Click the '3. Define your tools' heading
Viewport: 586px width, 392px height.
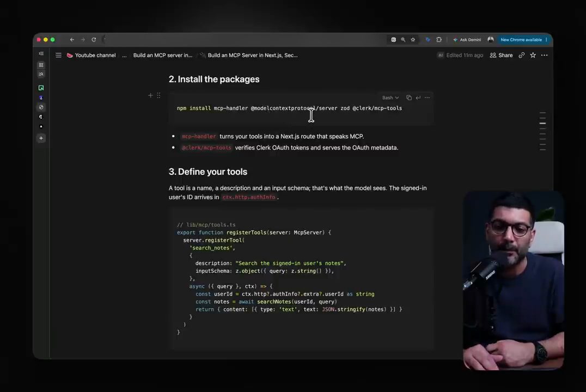pos(208,171)
